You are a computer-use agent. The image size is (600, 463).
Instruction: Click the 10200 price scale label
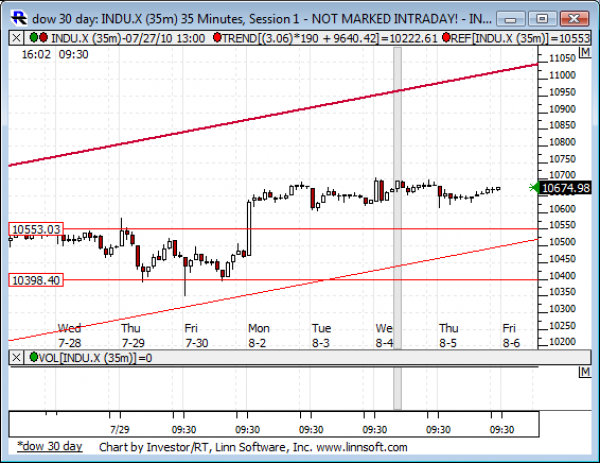pos(562,342)
